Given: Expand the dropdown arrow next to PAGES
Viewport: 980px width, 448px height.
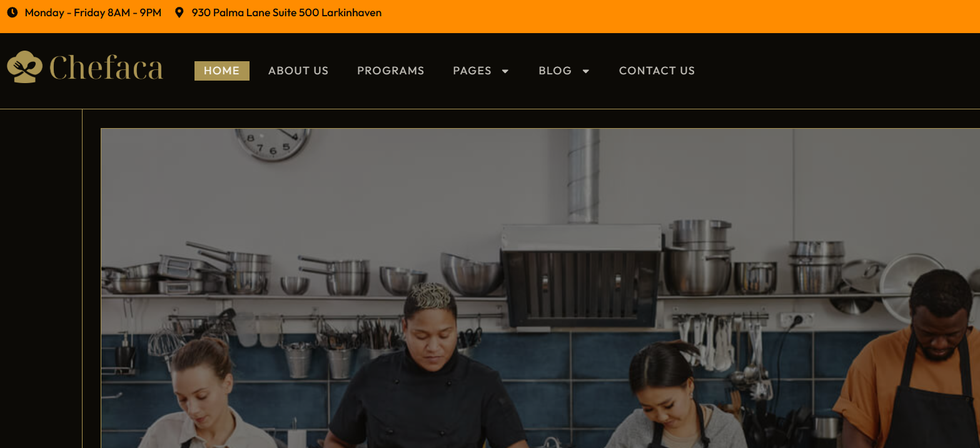Looking at the screenshot, I should pos(505,71).
